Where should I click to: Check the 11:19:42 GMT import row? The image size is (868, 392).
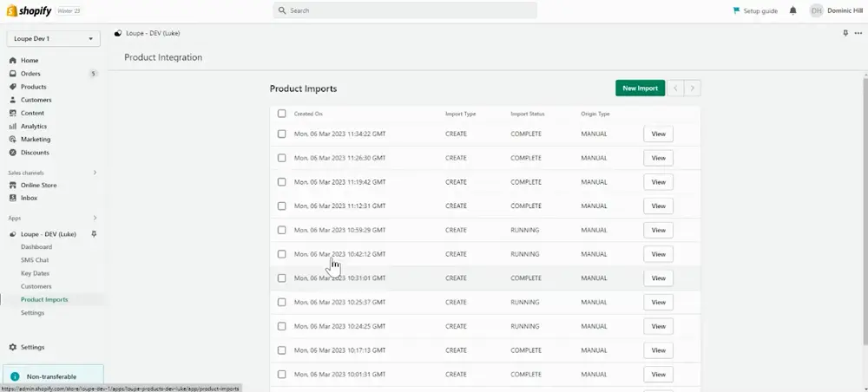tap(282, 182)
